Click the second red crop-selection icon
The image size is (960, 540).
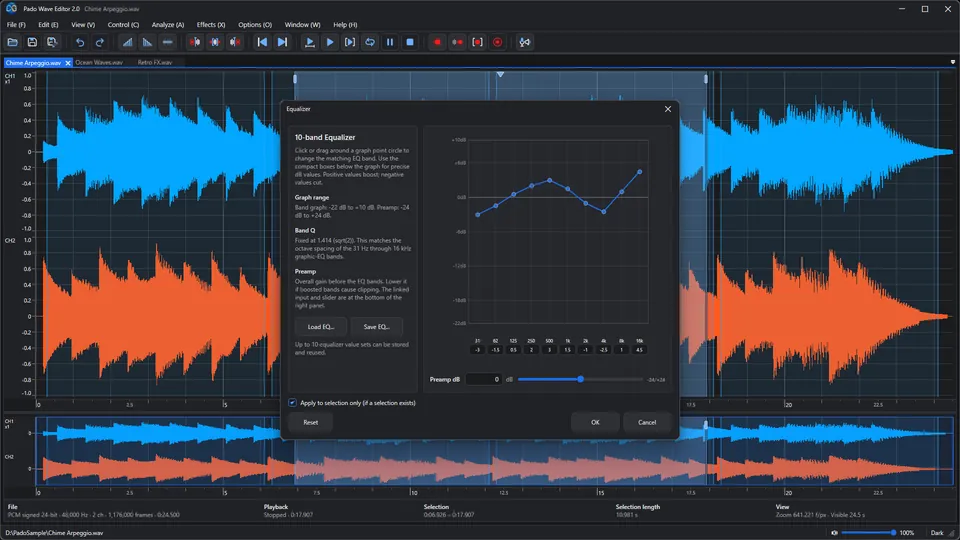(x=215, y=42)
